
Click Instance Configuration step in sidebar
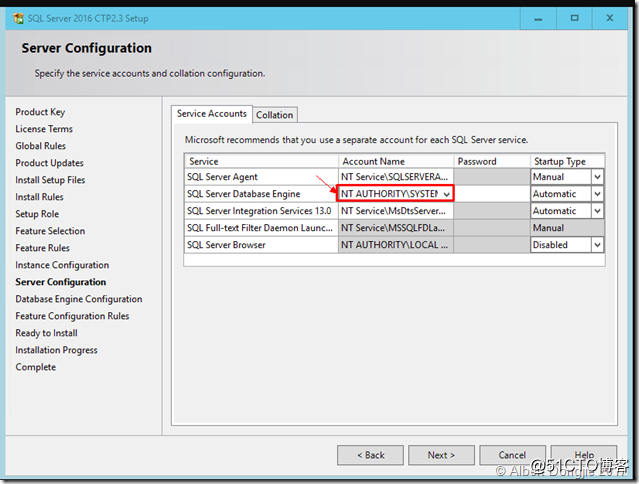click(62, 265)
